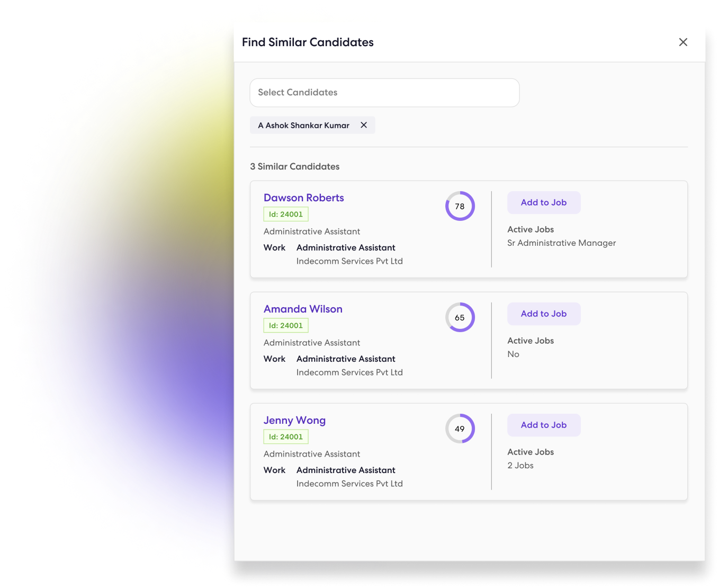719x588 pixels.
Task: Open Amanda Wilson candidate profile
Action: [303, 309]
